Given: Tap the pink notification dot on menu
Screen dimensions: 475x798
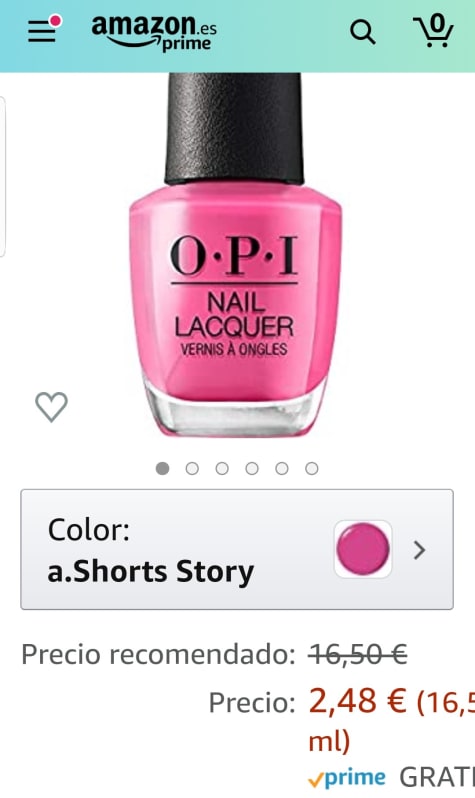Looking at the screenshot, I should (x=55, y=21).
